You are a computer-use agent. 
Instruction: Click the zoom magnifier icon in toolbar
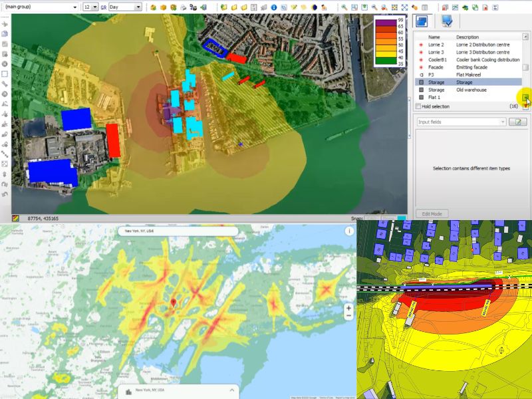(x=344, y=7)
